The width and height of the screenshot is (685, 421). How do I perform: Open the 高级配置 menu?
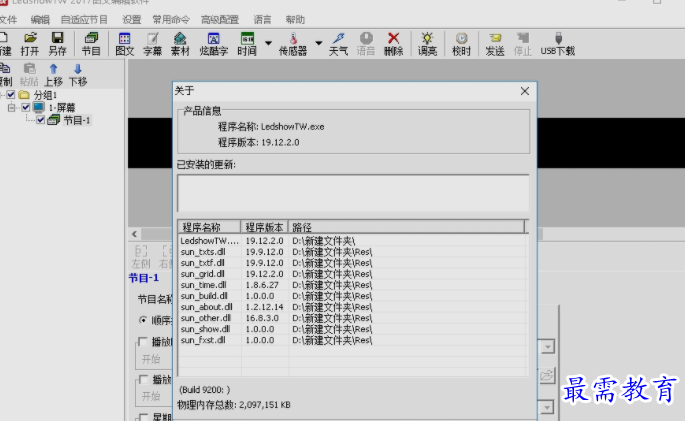[x=220, y=20]
